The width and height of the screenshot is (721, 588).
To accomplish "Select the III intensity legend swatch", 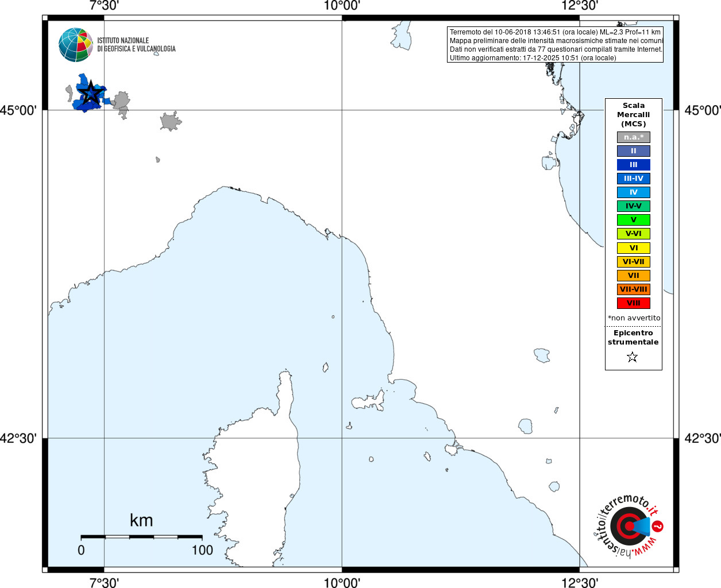I will (634, 165).
